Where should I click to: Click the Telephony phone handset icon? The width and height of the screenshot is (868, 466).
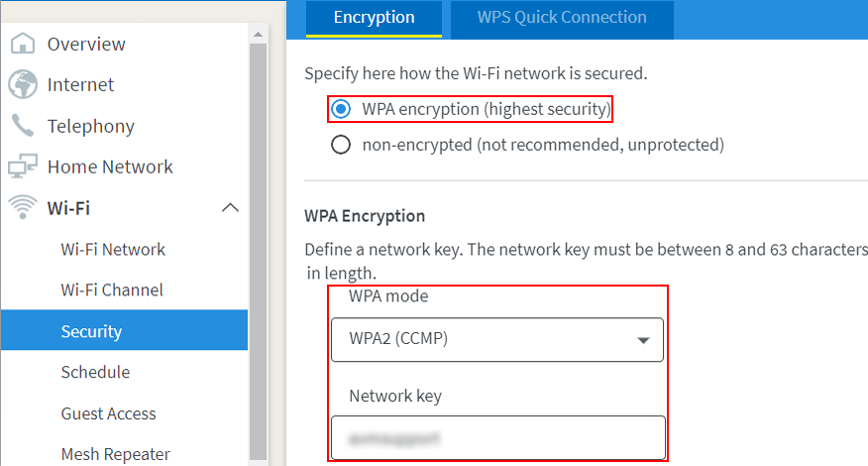22,126
